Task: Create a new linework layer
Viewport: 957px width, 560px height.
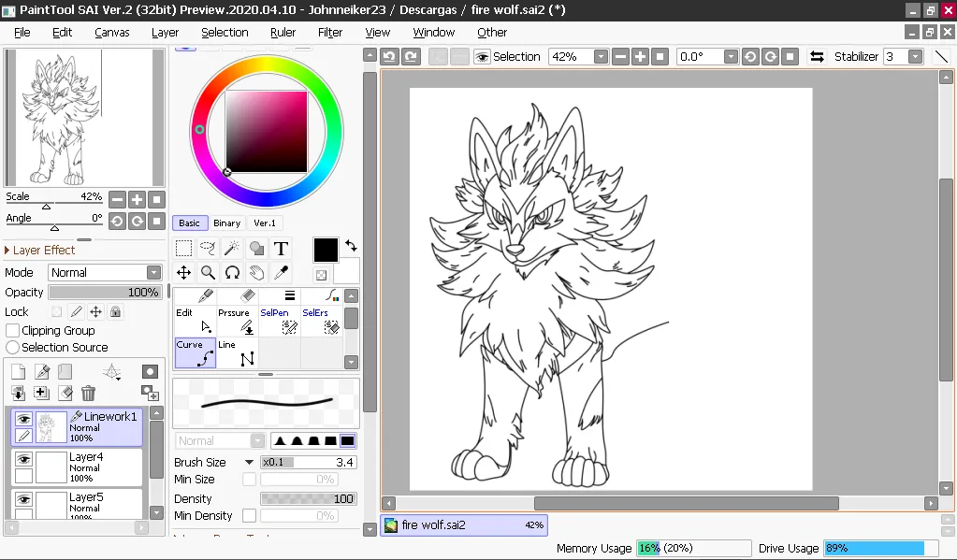Action: click(x=42, y=371)
